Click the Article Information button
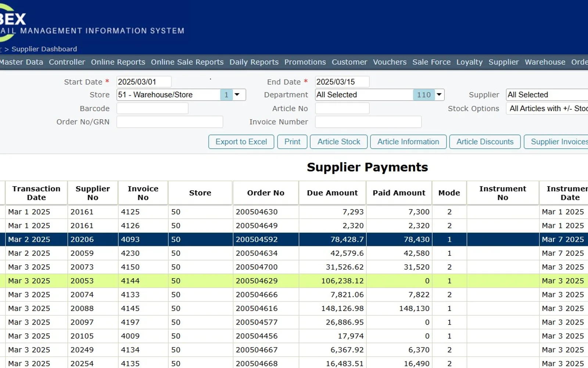Viewport: 588px width, 368px height. pyautogui.click(x=408, y=142)
